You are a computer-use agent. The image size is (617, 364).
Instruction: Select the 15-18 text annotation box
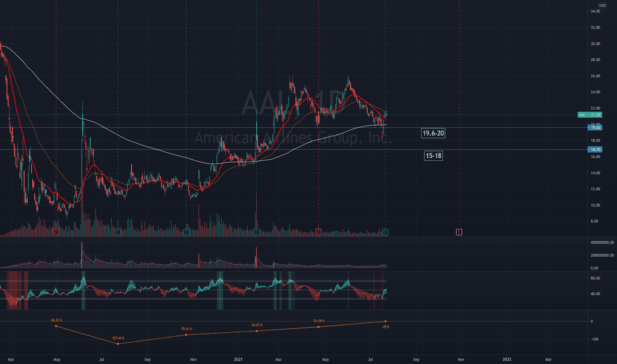433,156
